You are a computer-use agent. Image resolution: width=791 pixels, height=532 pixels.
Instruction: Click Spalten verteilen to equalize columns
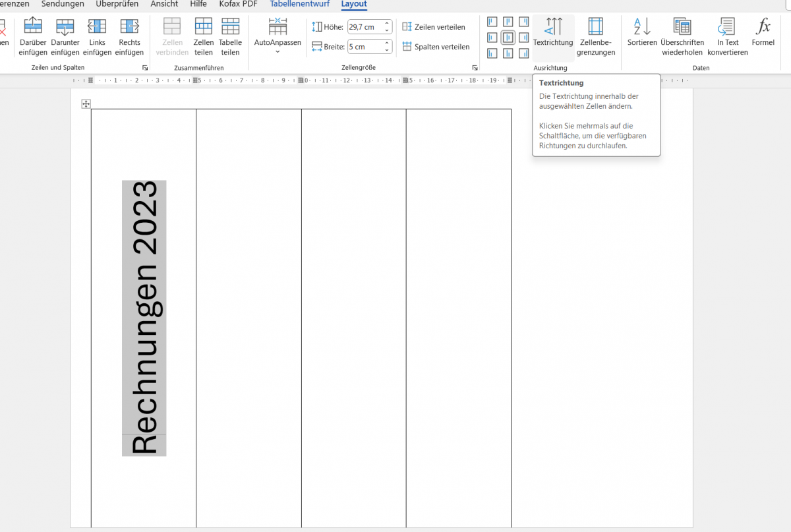[x=436, y=47]
